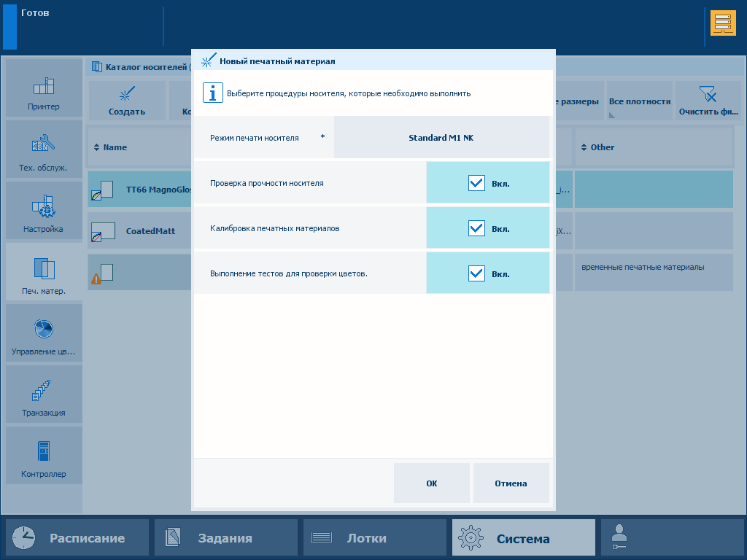Open Тех. обслуж. maintenance section
The image size is (747, 560).
coord(44,149)
